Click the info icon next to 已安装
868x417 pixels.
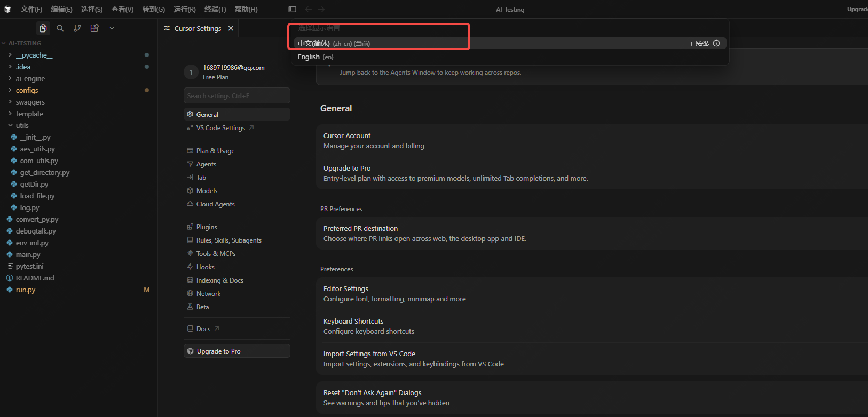[x=716, y=43]
